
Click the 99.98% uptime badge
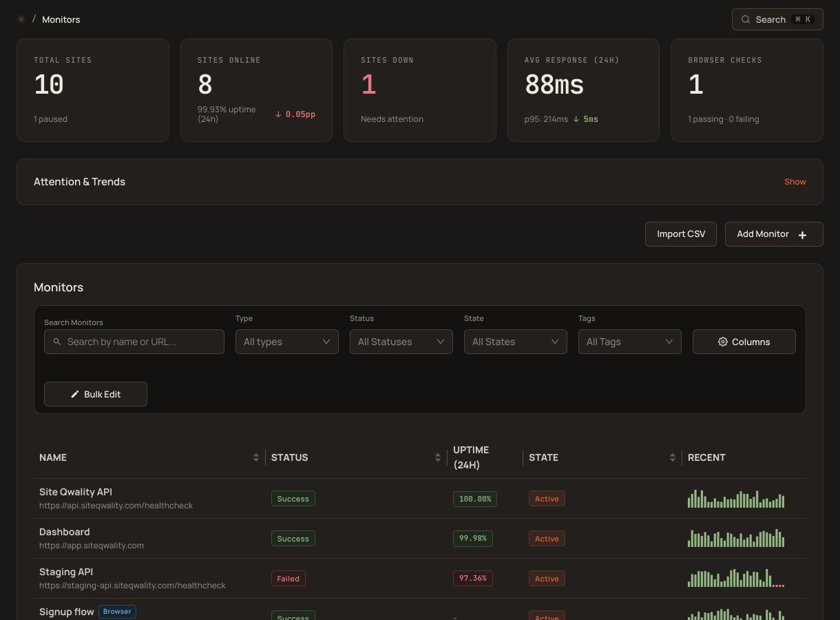click(473, 539)
